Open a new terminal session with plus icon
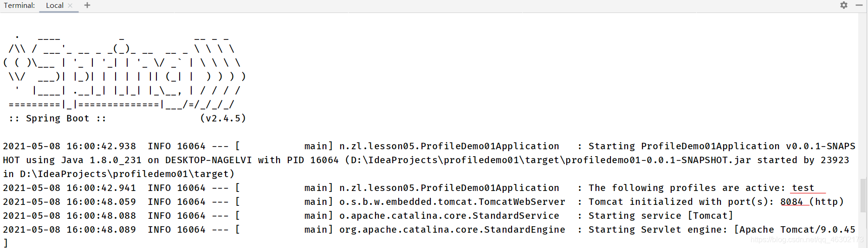The width and height of the screenshot is (868, 248). point(87,6)
